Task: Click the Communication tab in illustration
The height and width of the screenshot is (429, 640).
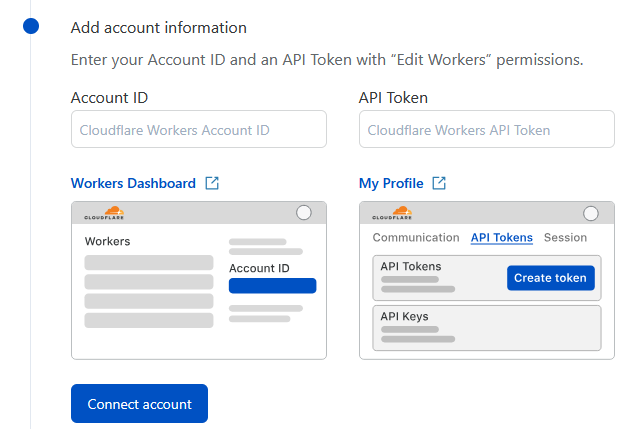Action: tap(416, 238)
